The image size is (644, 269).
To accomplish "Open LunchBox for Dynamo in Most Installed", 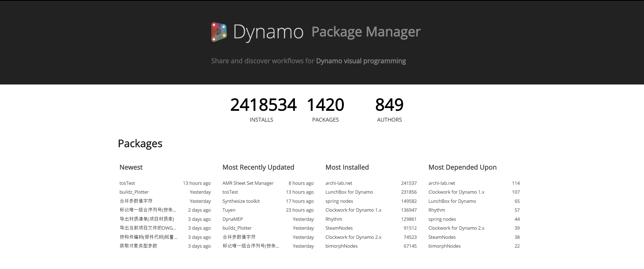I will tap(349, 192).
